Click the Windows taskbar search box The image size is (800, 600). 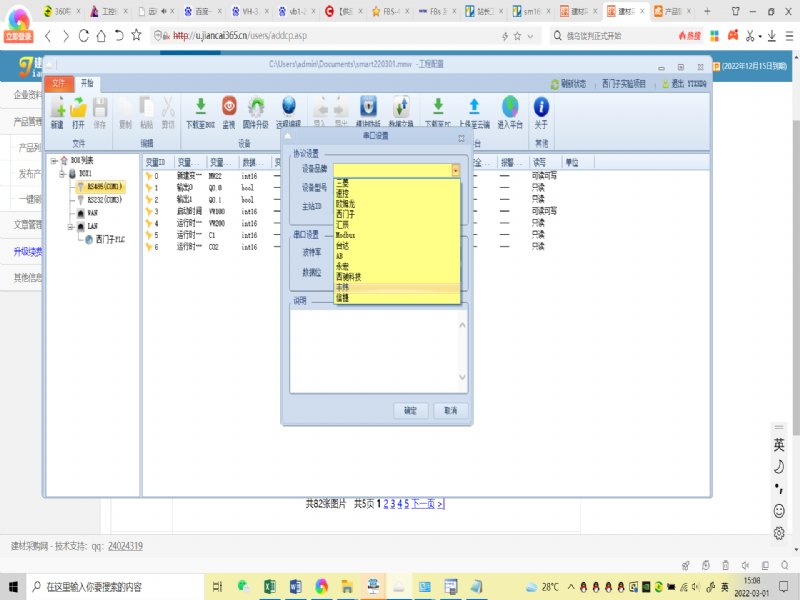click(100, 586)
